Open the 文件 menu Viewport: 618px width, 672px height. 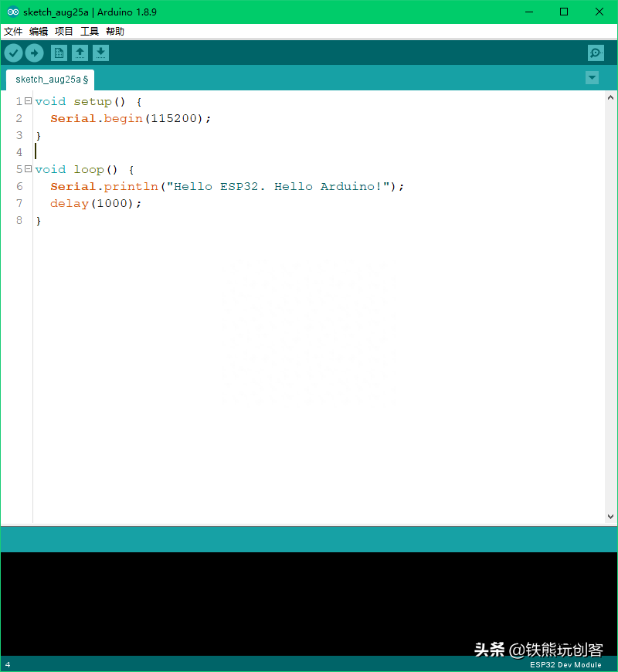[13, 32]
